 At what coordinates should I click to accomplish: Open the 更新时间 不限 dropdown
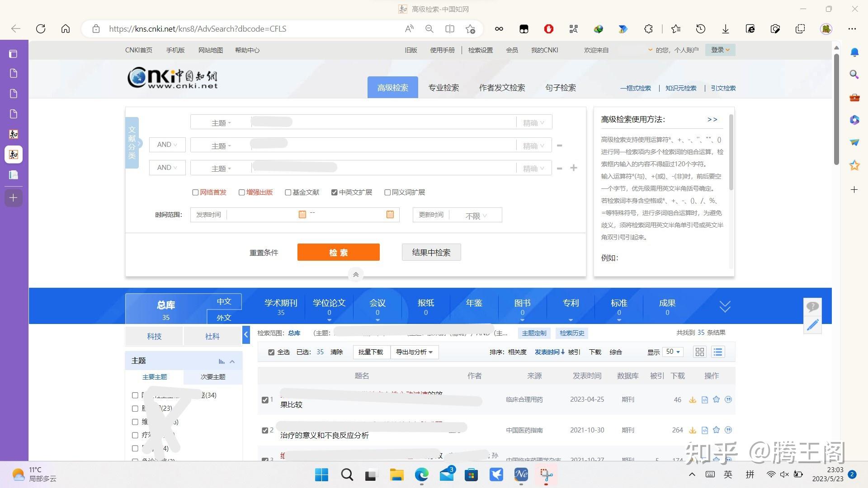point(476,216)
